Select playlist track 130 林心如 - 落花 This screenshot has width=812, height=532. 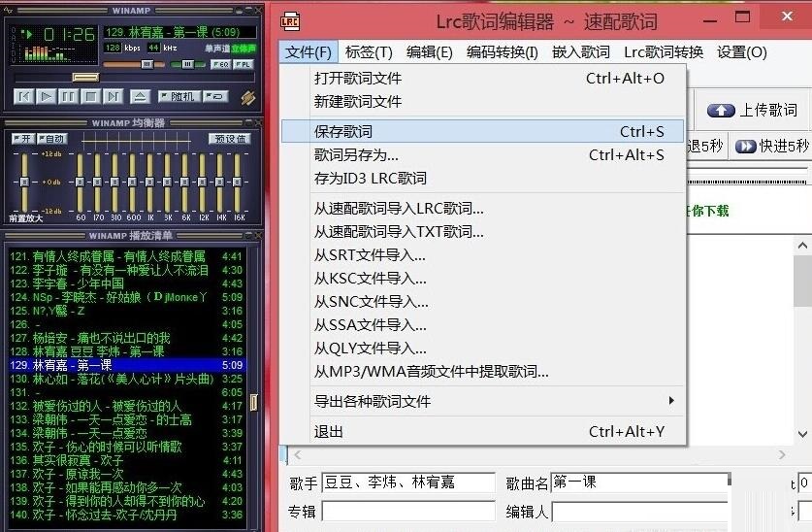(x=126, y=379)
